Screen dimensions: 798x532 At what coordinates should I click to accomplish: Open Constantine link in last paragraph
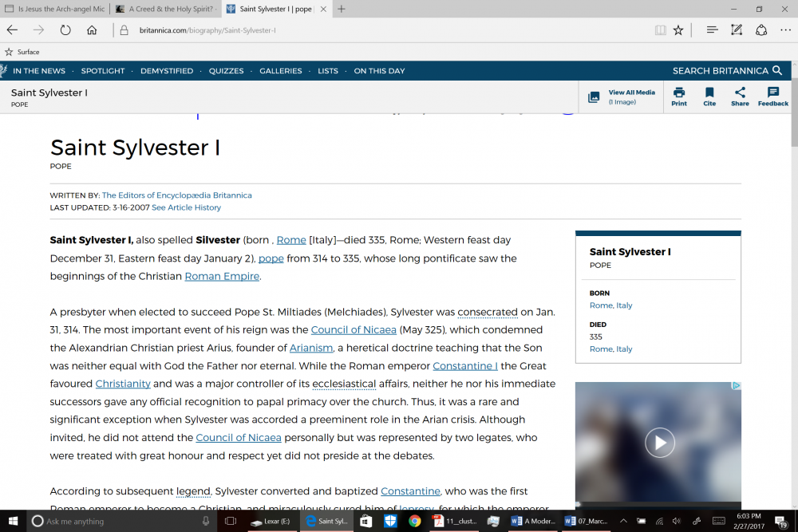(x=410, y=491)
